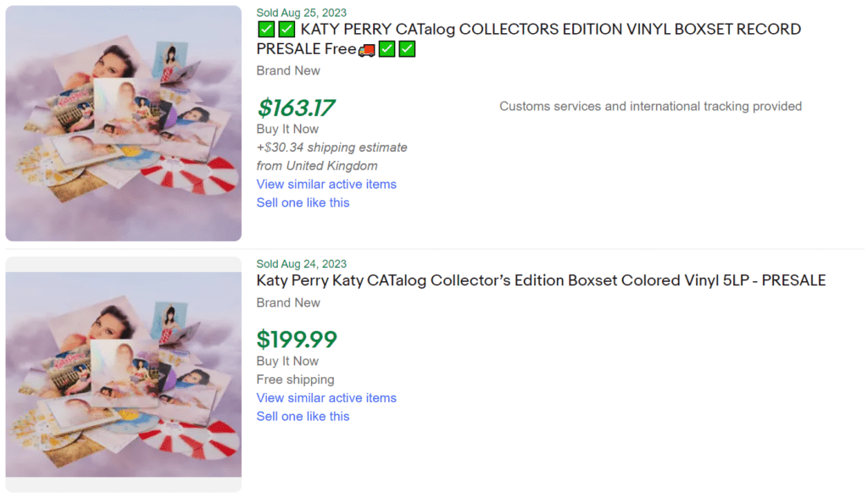The image size is (868, 498).
Task: Open the $199.99 listing's product thumbnail
Action: pyautogui.click(x=124, y=374)
